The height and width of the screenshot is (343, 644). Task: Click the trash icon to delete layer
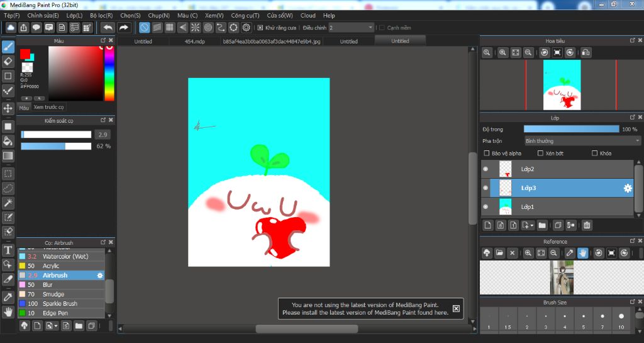coord(587,225)
